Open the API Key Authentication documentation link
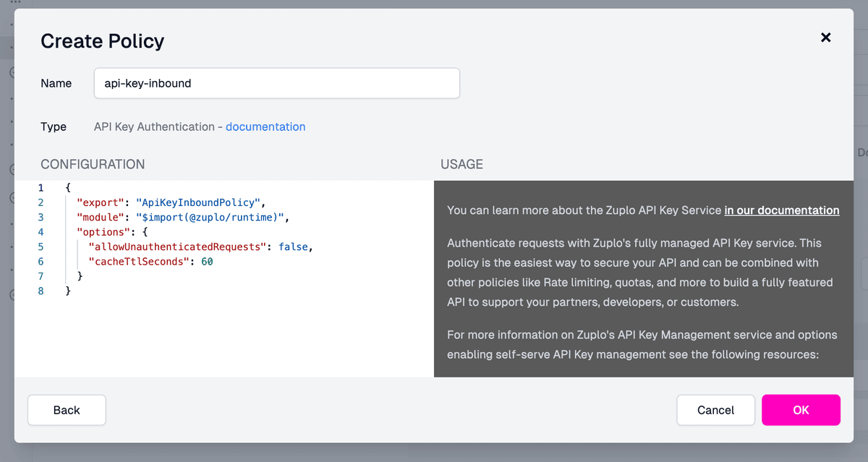Screen dimensions: 868x462 click(265, 127)
